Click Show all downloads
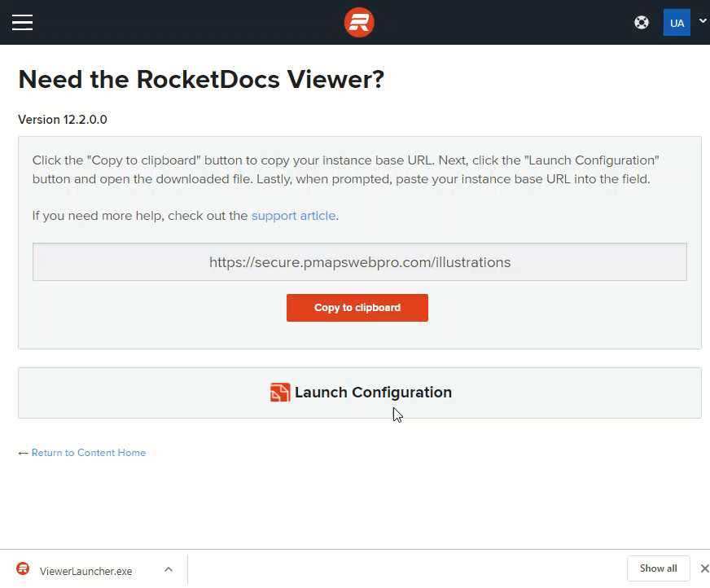 click(x=659, y=568)
